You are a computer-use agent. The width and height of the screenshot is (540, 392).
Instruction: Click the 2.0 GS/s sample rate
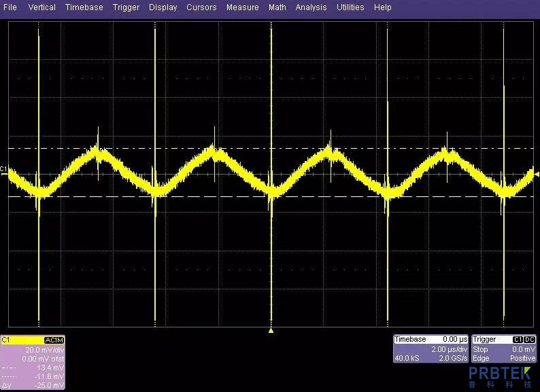pyautogui.click(x=453, y=358)
